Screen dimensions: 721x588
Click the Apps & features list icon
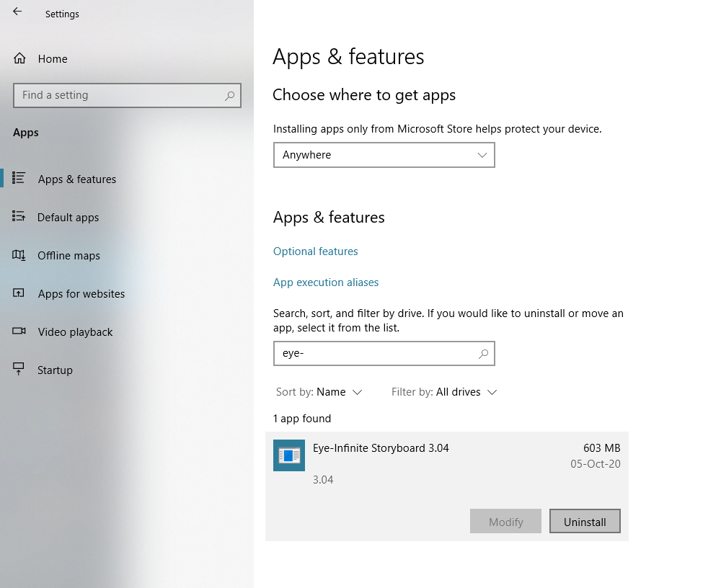tap(19, 178)
